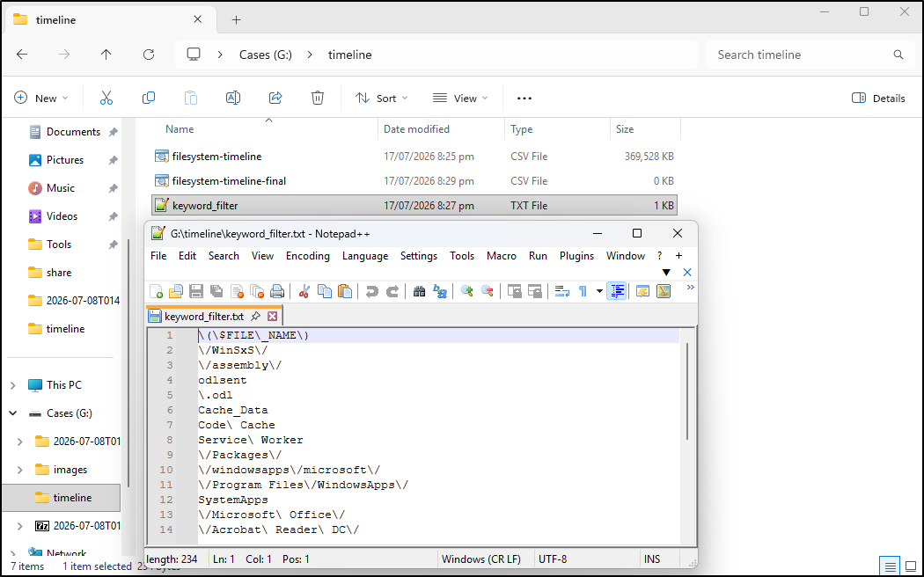
Task: Click Print icon in Notepad++ toolbar
Action: [277, 291]
